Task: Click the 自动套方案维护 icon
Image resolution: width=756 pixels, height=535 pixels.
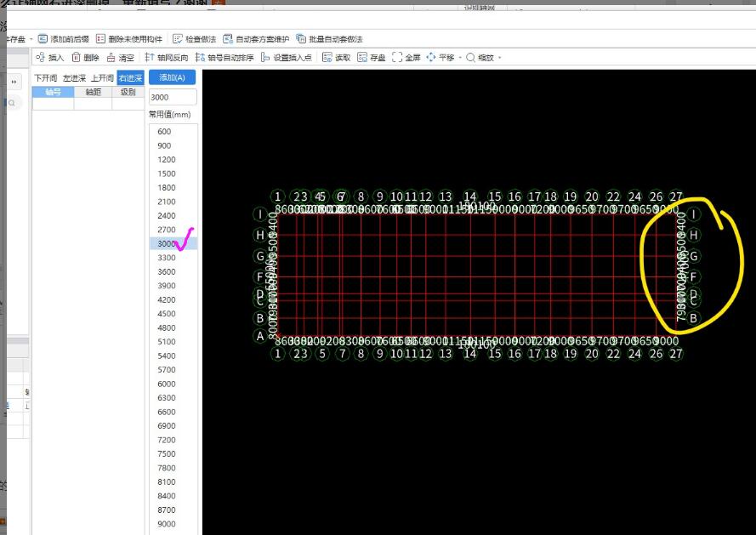Action: click(228, 39)
